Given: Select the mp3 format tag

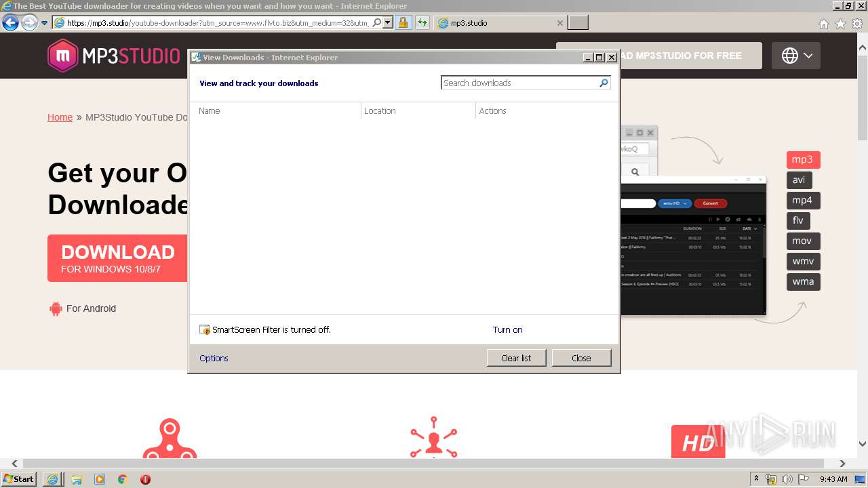Looking at the screenshot, I should tap(803, 160).
